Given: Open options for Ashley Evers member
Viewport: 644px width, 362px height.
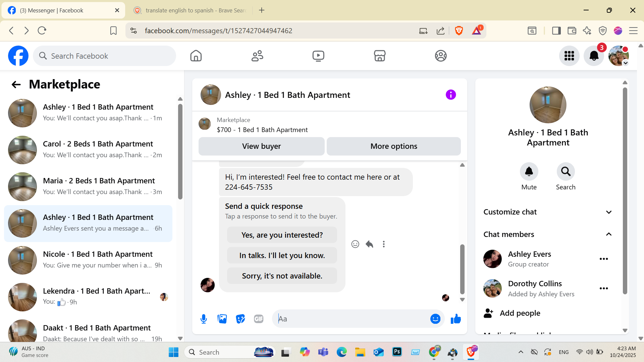Looking at the screenshot, I should [x=604, y=259].
